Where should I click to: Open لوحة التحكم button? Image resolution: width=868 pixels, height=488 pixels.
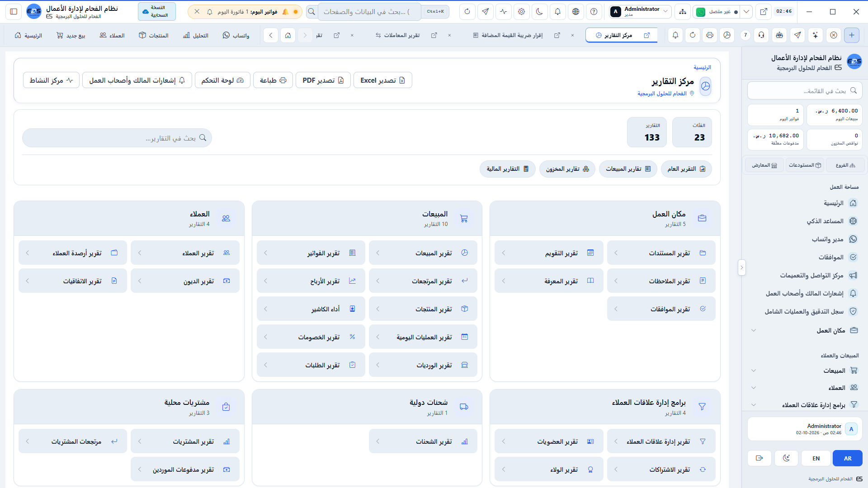coord(222,80)
